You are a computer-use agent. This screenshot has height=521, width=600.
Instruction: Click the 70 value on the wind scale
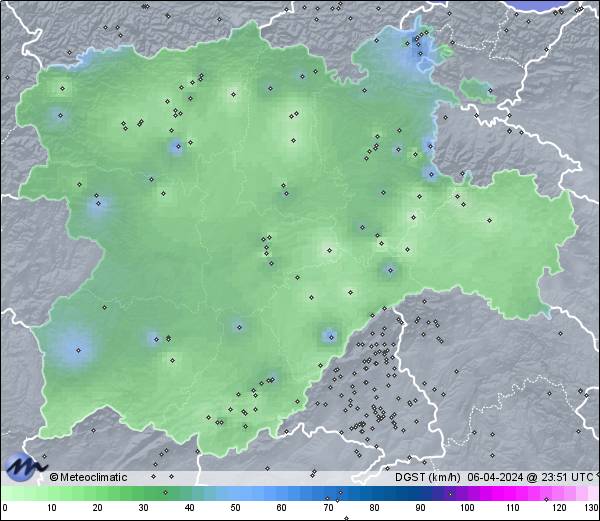pyautogui.click(x=328, y=508)
